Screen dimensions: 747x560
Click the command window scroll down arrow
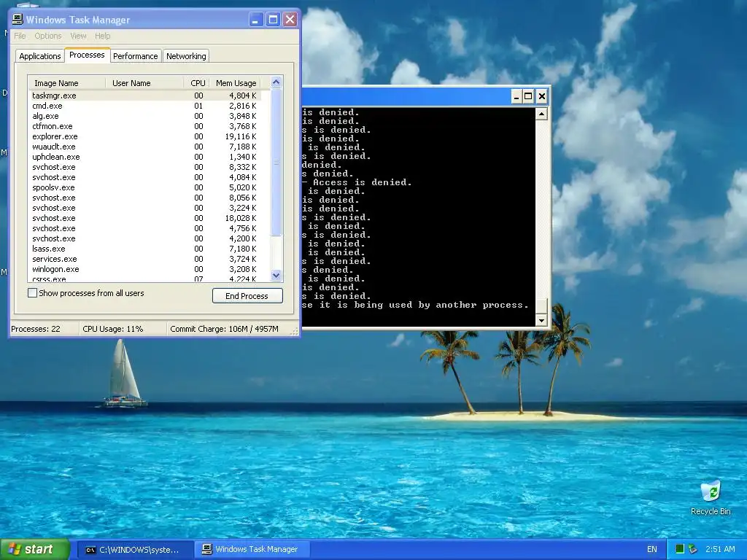tap(541, 321)
